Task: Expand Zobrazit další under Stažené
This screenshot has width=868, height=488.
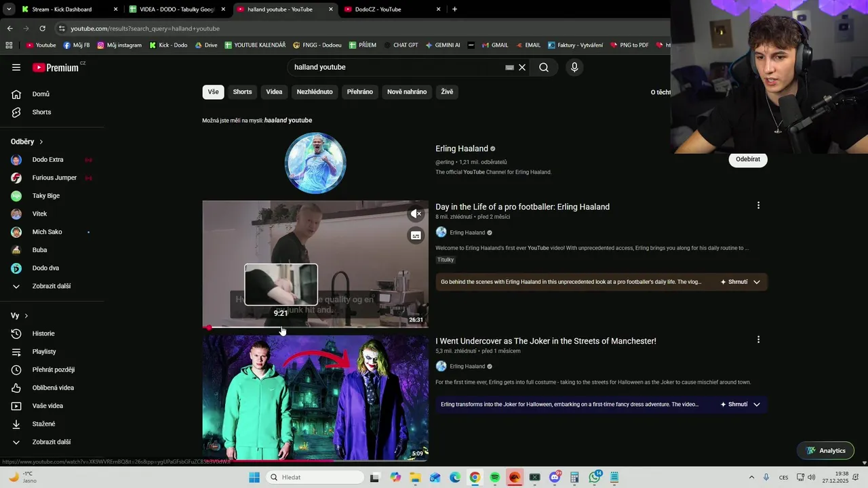Action: [x=52, y=442]
